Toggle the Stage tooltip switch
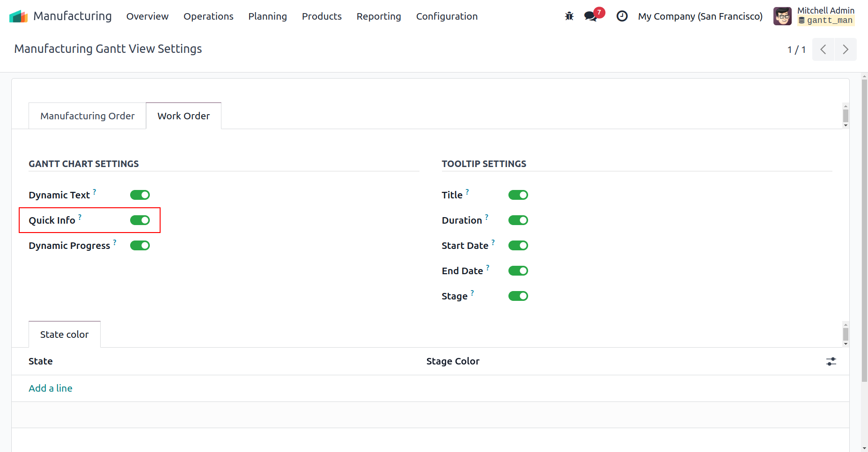Image resolution: width=868 pixels, height=452 pixels. pyautogui.click(x=518, y=296)
